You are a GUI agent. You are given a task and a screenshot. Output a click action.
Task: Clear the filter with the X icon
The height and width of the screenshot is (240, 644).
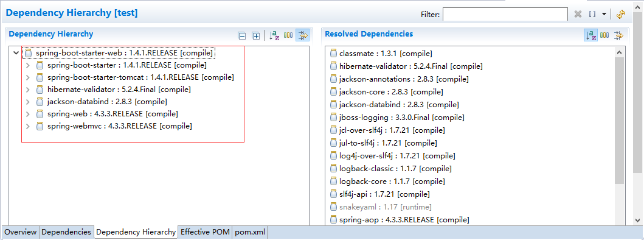coord(578,14)
